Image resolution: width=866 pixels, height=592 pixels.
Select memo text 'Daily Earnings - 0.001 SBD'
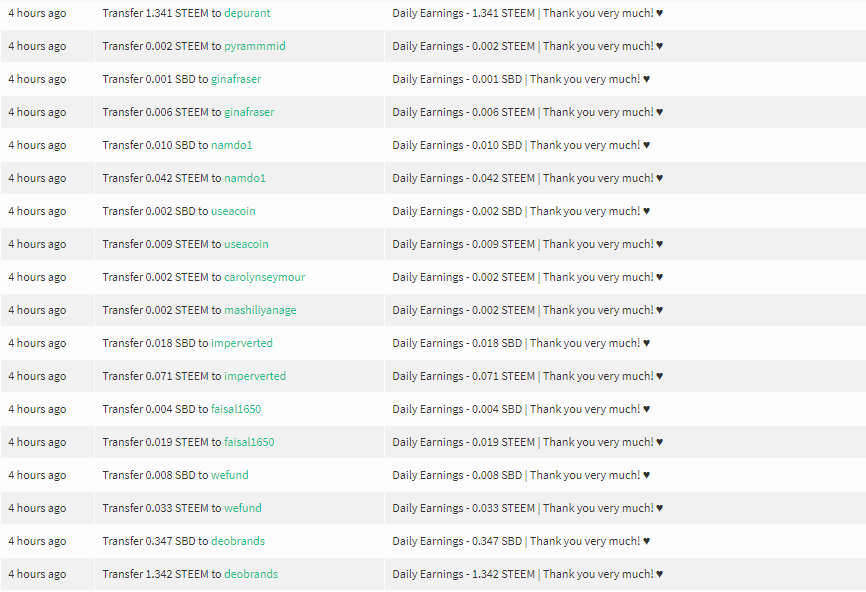point(457,79)
